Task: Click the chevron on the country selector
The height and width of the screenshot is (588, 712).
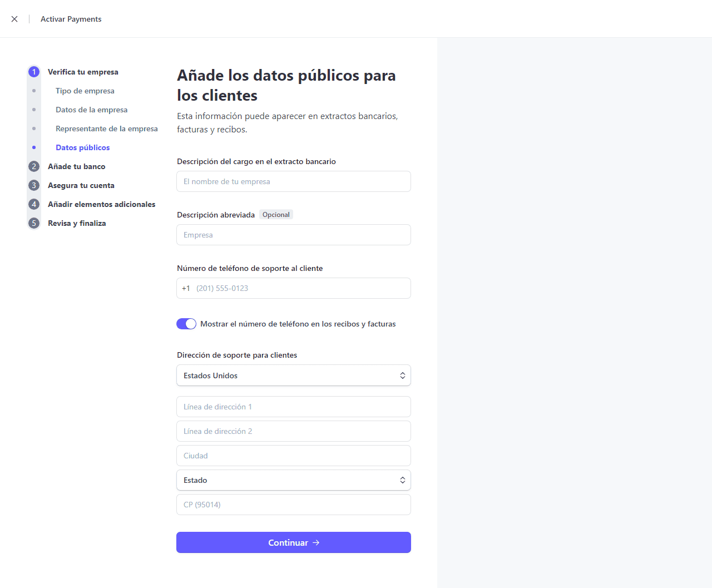Action: [x=402, y=375]
